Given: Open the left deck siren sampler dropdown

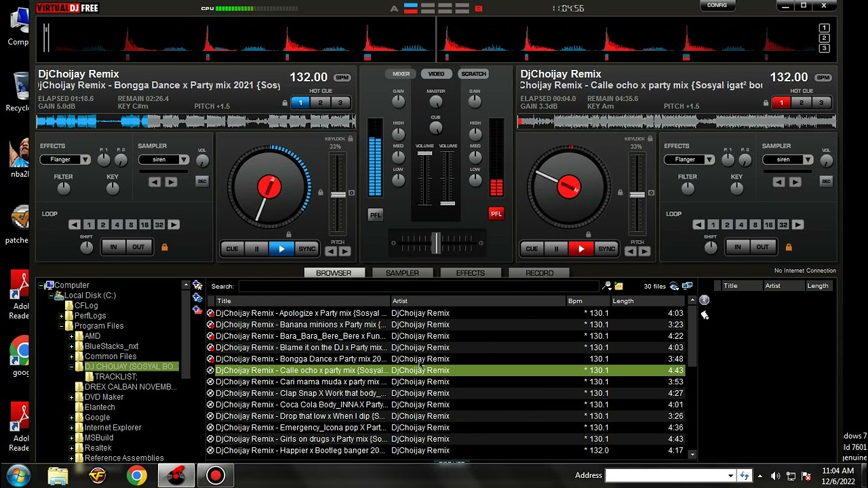Looking at the screenshot, I should pos(164,159).
